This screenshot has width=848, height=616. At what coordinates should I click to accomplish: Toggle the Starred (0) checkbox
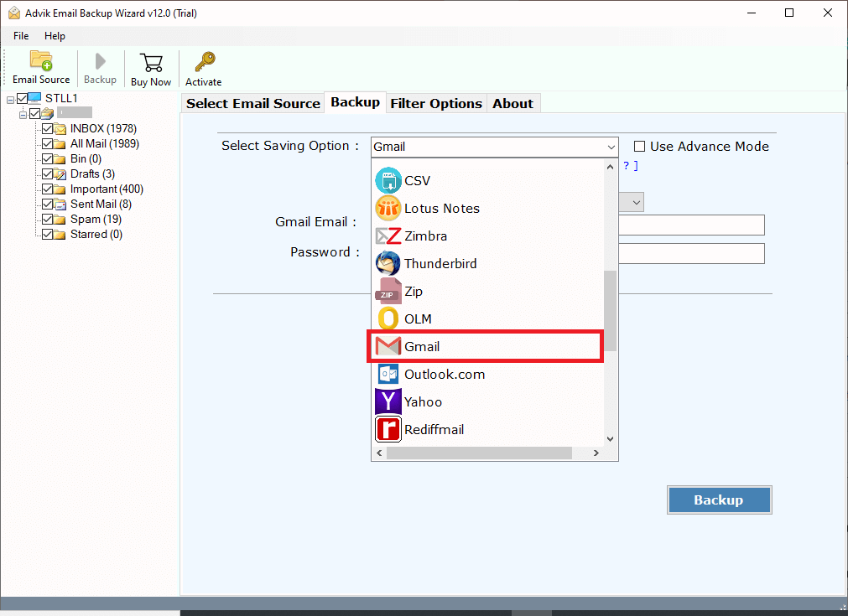[x=48, y=235]
